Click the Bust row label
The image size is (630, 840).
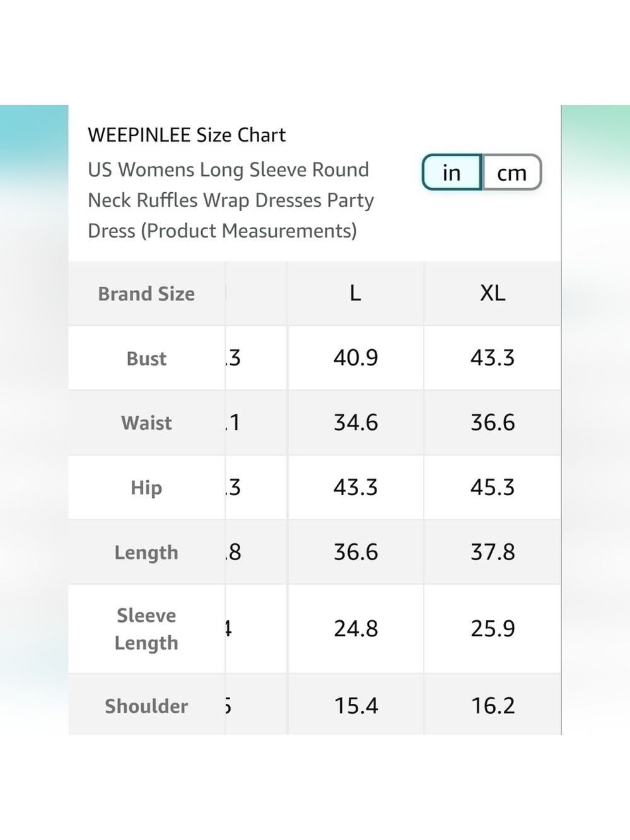(x=146, y=358)
